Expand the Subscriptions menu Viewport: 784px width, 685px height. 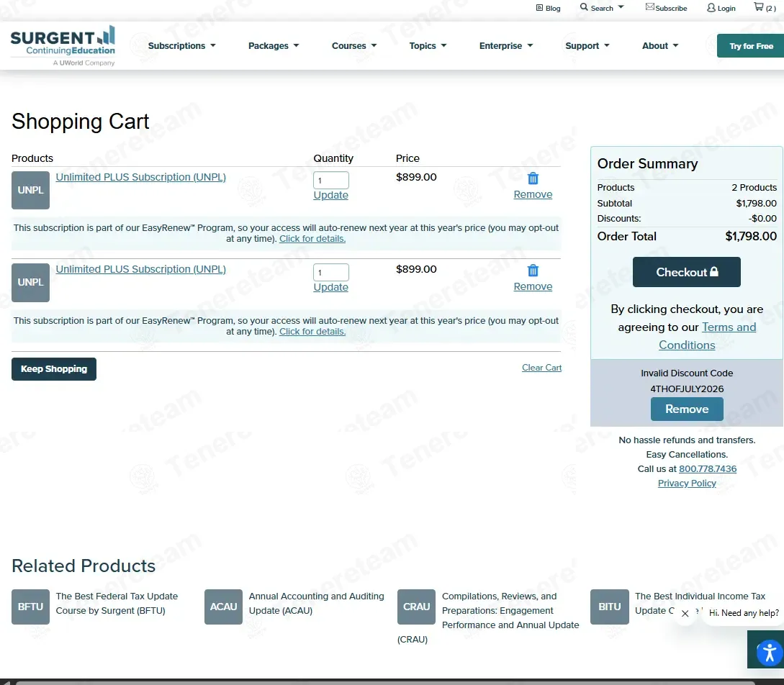pos(181,45)
